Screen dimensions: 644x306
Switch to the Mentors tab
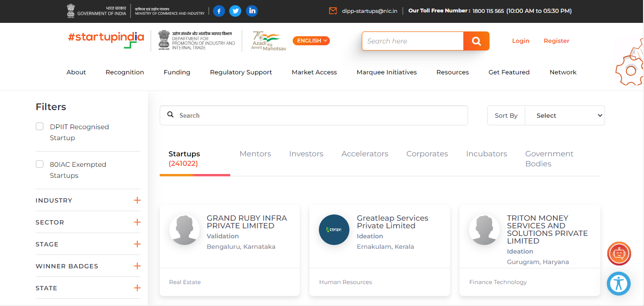tap(255, 153)
